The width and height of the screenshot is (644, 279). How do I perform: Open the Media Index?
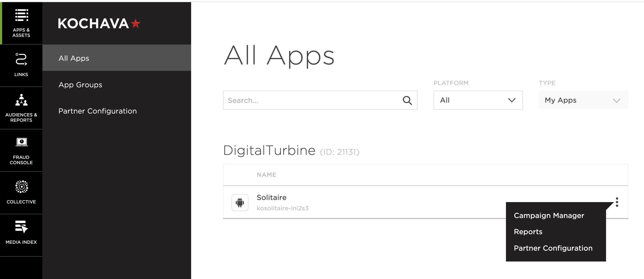tap(21, 232)
